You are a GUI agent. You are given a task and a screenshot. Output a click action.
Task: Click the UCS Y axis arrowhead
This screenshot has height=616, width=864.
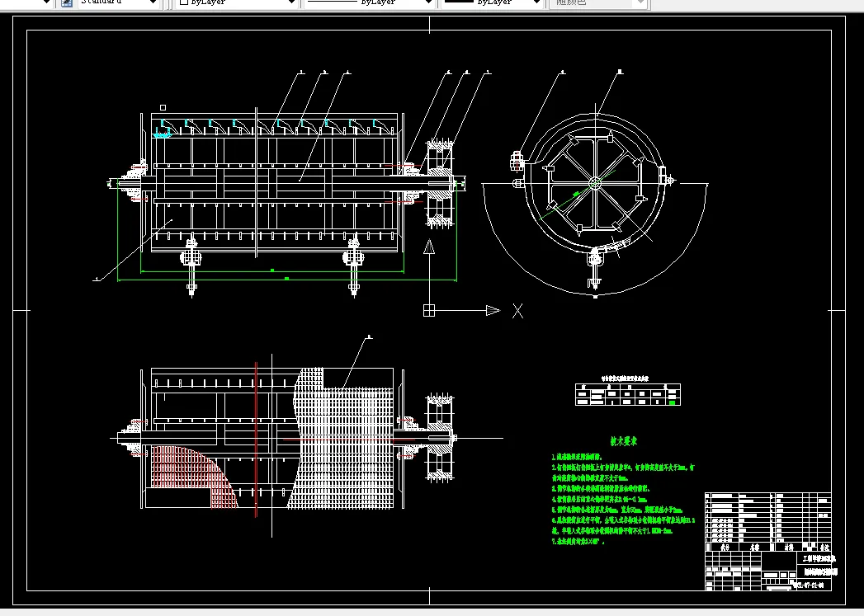click(x=428, y=247)
